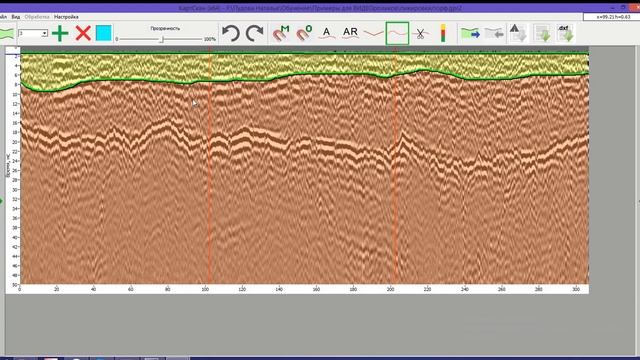This screenshot has width=640, height=360.
Task: Adjust the Прозрачность transparency slider
Action: click(x=162, y=39)
